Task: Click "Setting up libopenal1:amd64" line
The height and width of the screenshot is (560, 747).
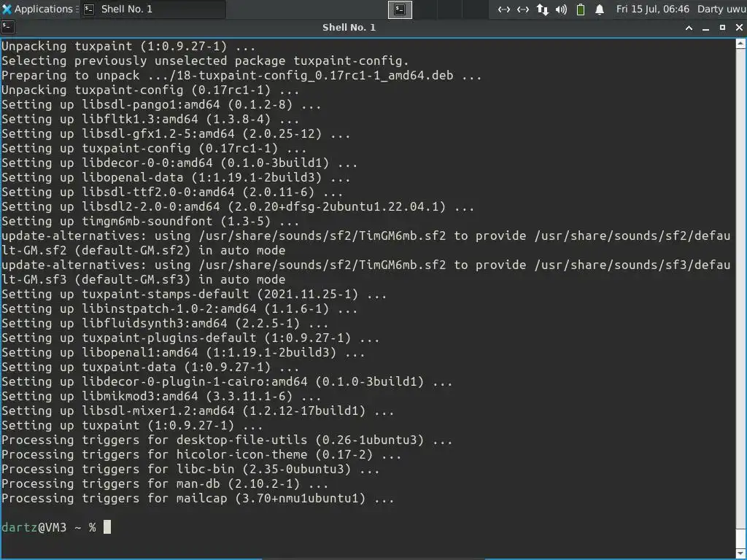Action: [183, 353]
